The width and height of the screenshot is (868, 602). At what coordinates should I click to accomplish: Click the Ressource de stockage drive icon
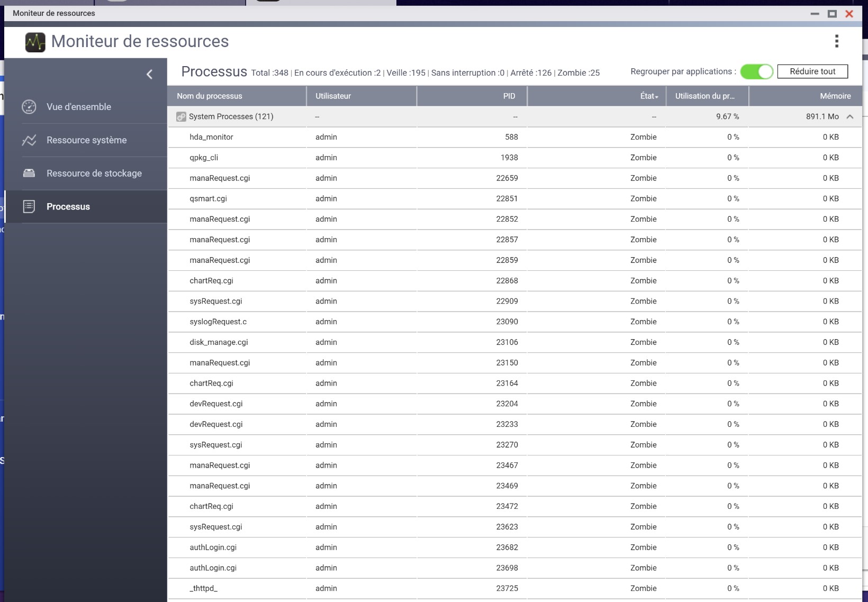29,174
